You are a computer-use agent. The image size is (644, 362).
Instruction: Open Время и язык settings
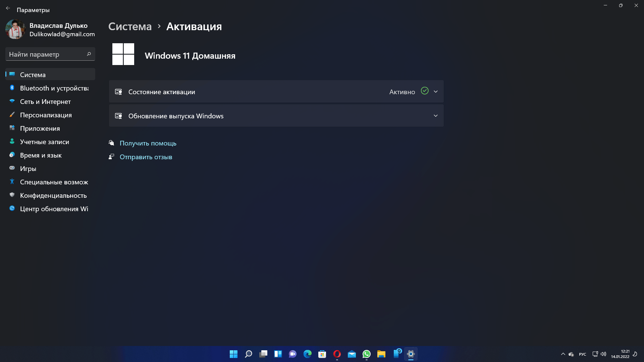pyautogui.click(x=50, y=155)
